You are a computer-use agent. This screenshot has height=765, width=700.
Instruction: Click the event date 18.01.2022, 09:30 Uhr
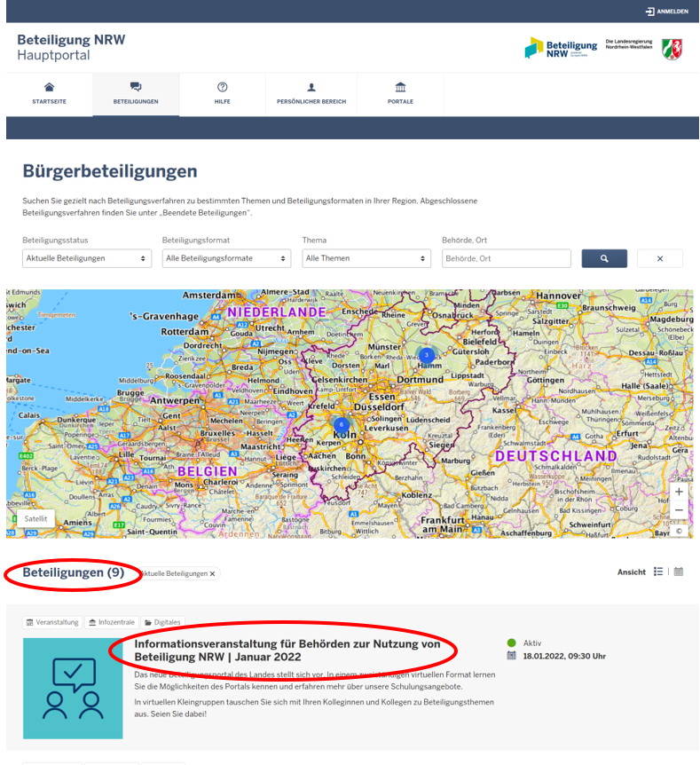(564, 656)
